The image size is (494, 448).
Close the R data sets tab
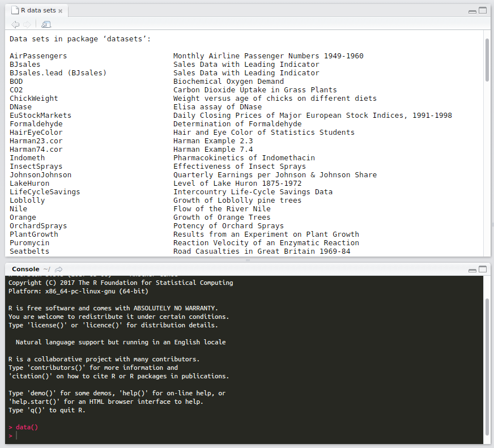[x=60, y=11]
